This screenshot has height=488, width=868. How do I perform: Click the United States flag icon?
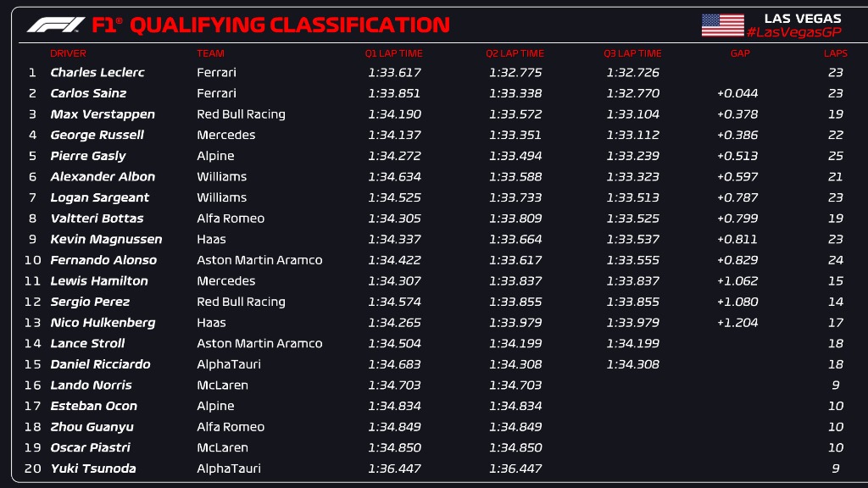pos(722,25)
